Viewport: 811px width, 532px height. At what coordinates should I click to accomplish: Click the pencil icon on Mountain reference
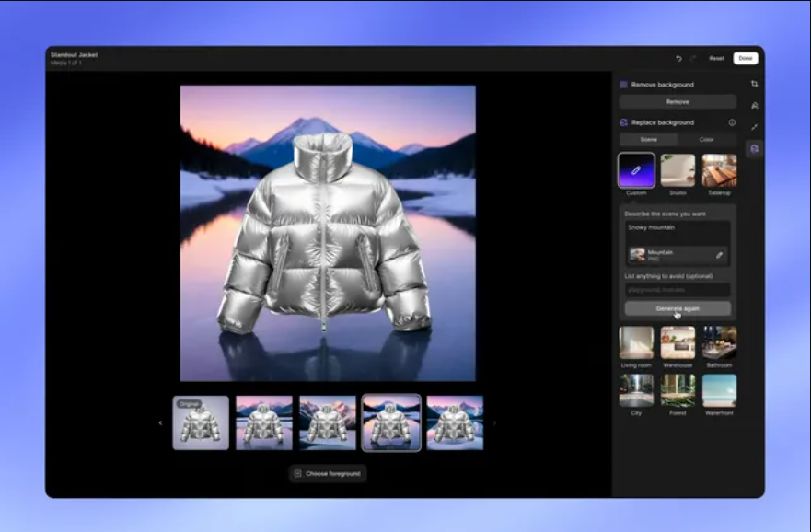[x=719, y=255]
